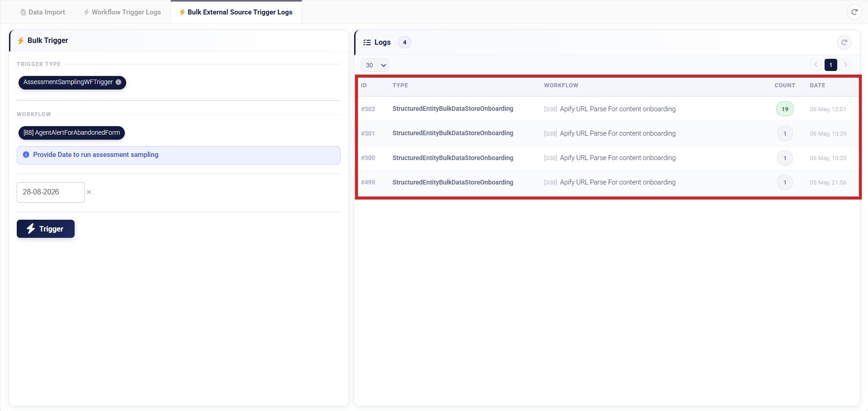Click the COUNT column header

(785, 85)
